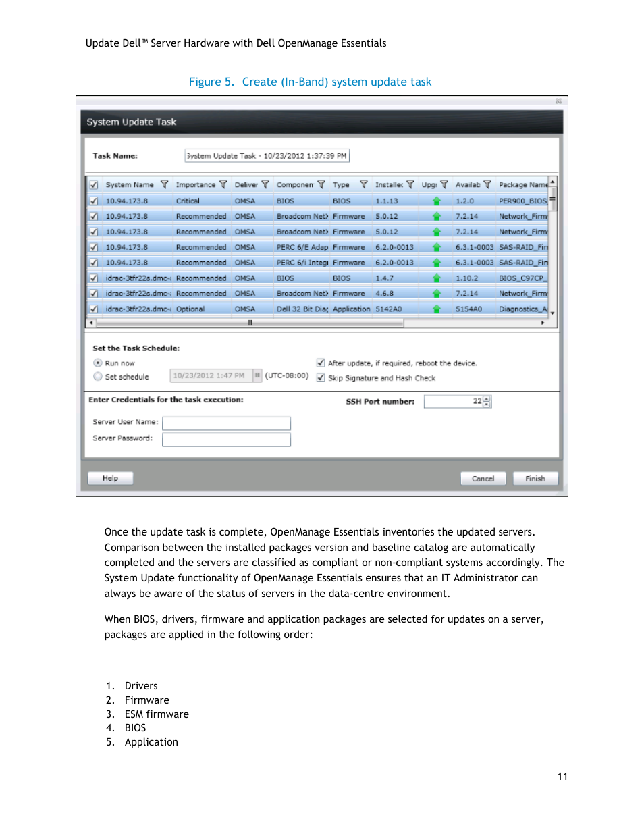644x834 pixels.
Task: Click the vertical scrollbar thumb of the table
Action: 552,199
